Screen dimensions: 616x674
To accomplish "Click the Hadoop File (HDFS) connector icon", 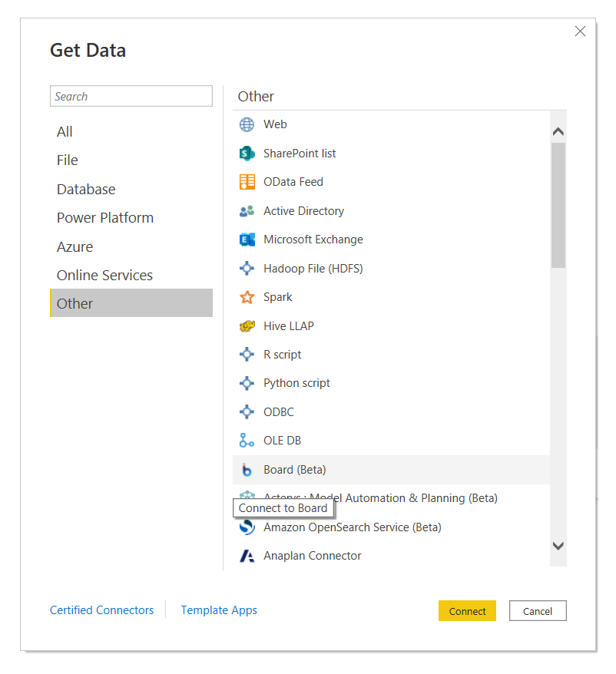I will click(x=247, y=268).
